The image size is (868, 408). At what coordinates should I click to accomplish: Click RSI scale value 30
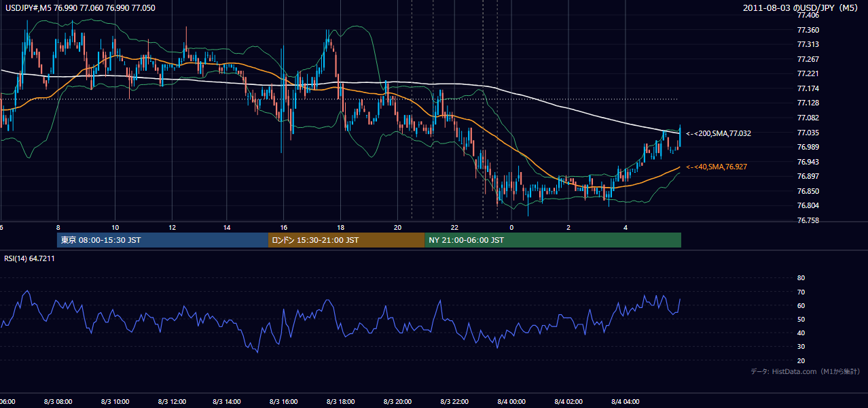(x=801, y=347)
